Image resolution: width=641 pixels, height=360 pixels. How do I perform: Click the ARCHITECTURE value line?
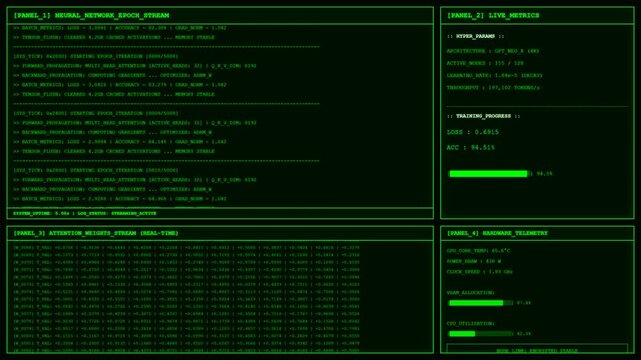click(x=493, y=51)
